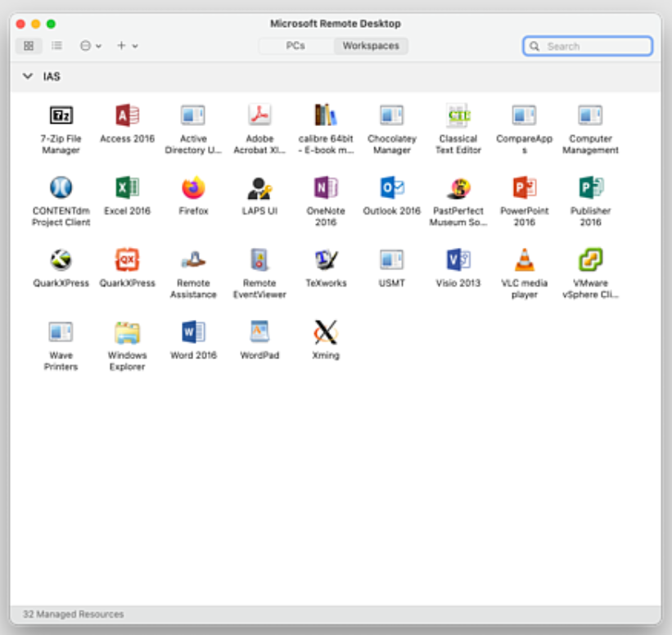Switch to grid view layout
This screenshot has height=635, width=672.
coord(29,46)
